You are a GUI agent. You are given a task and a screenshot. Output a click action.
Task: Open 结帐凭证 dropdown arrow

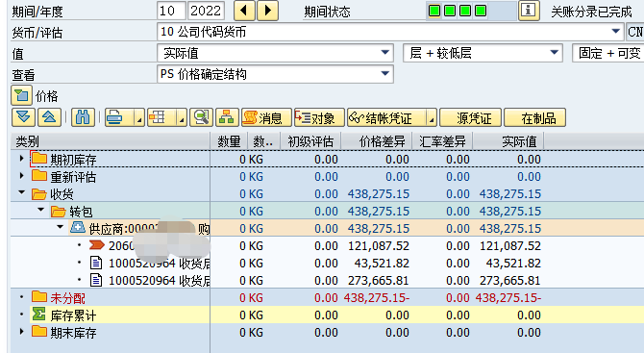pos(432,118)
